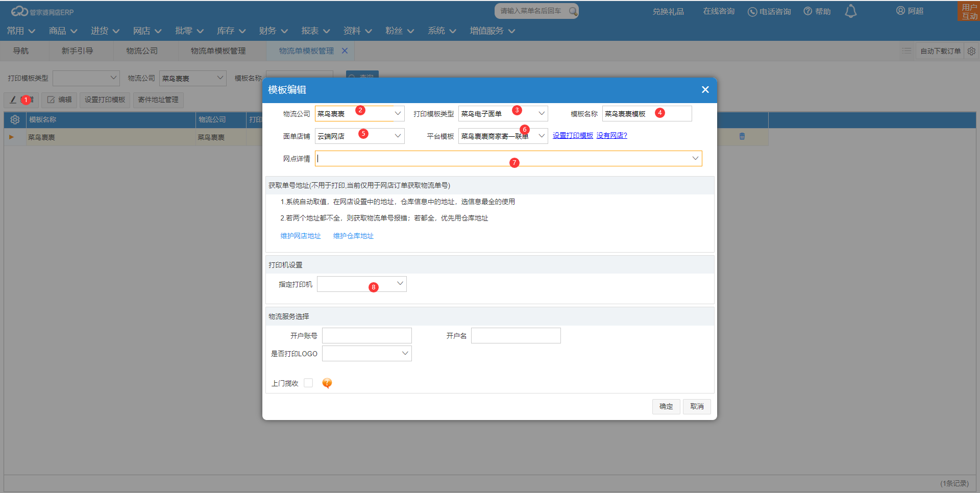Click the 电话咨询 phone consult item
This screenshot has width=980, height=493.
769,11
